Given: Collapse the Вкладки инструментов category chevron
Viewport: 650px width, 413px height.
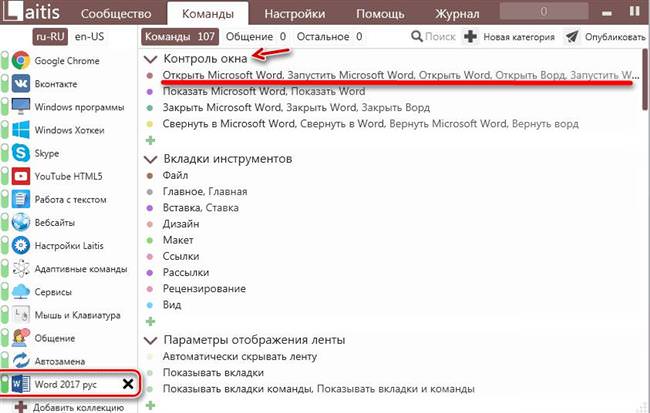Looking at the screenshot, I should [150, 159].
